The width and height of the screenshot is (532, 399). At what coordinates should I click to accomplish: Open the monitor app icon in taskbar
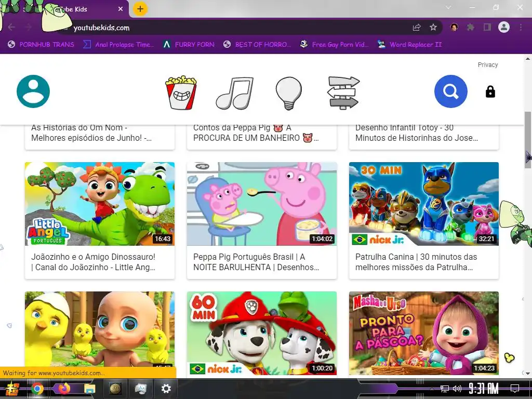[x=140, y=389]
